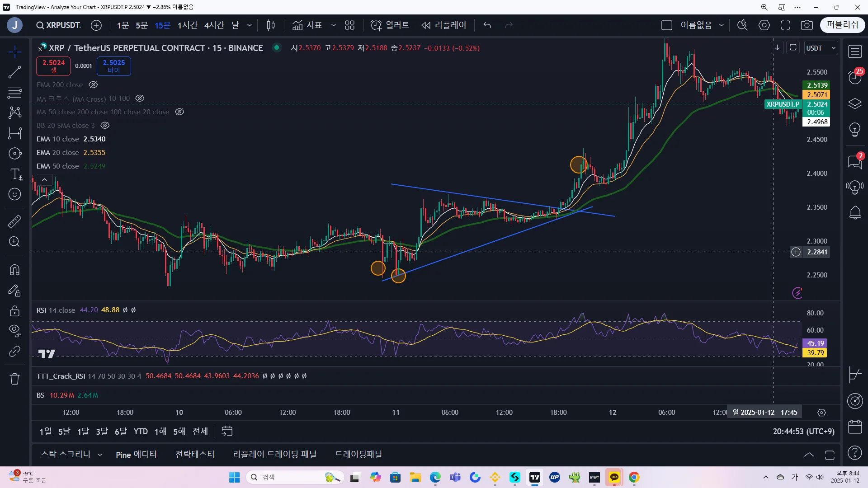Image resolution: width=868 pixels, height=488 pixels.
Task: Open the USDT currency dropdown
Action: click(x=821, y=48)
